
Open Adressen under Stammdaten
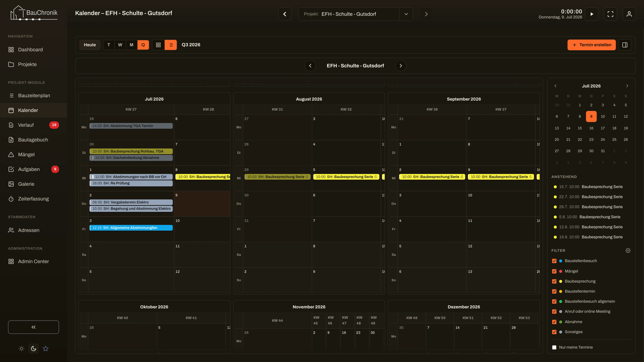coord(34,230)
